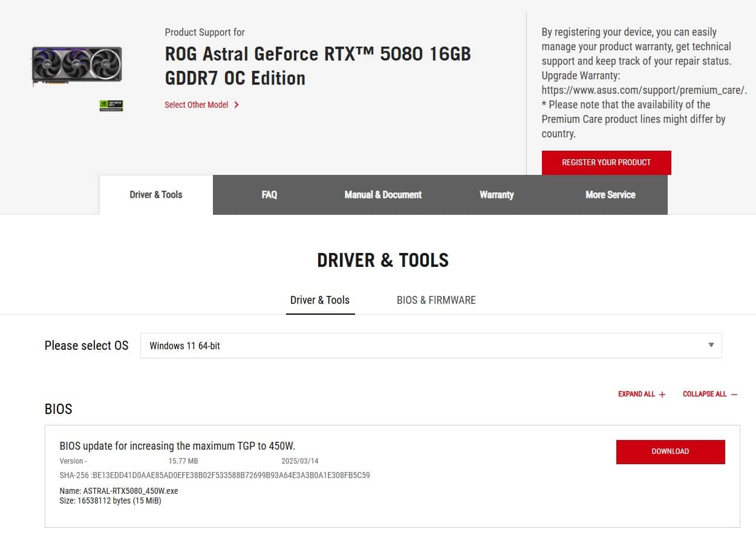Screen dimensions: 756x535
Task: Open the Manual & Document tab
Action: 383,195
